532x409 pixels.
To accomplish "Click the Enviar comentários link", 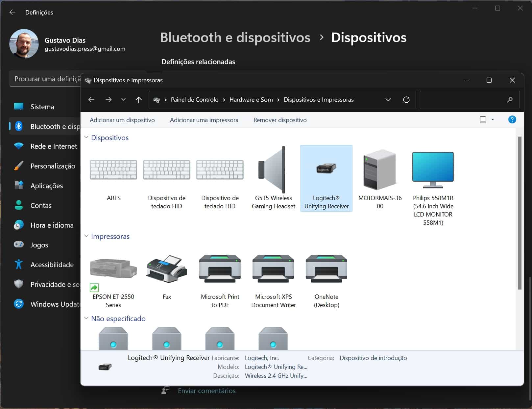I will (206, 391).
